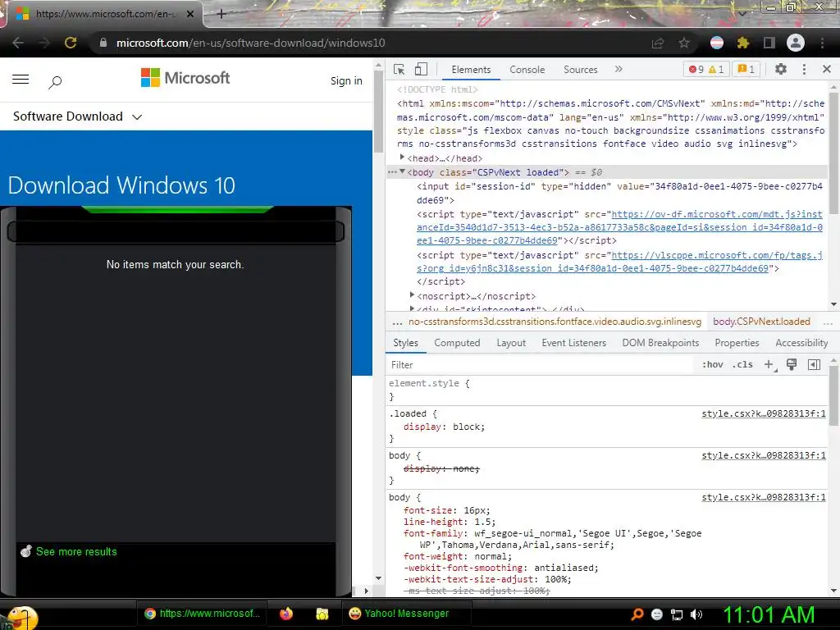Click the paint-roller rendering emulations icon
840x630 pixels.
click(x=792, y=365)
